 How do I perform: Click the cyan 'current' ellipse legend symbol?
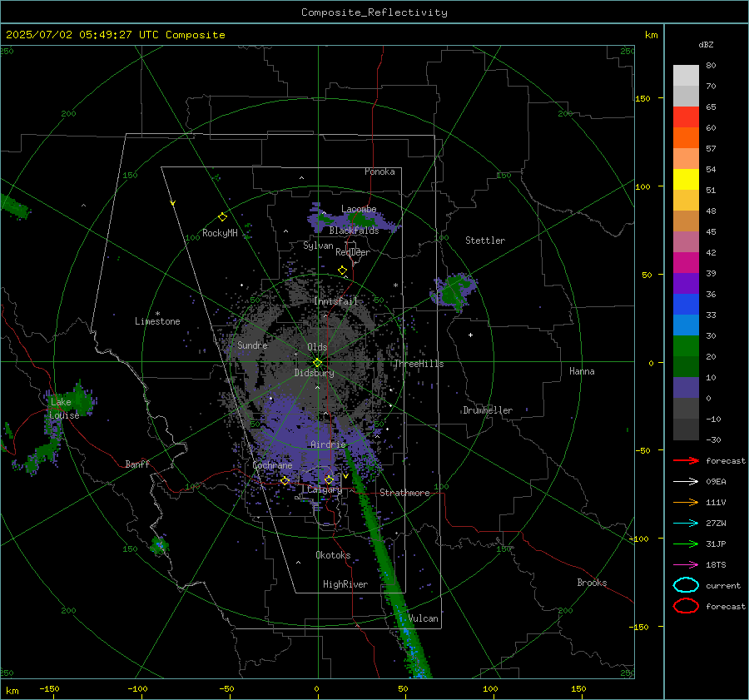686,585
